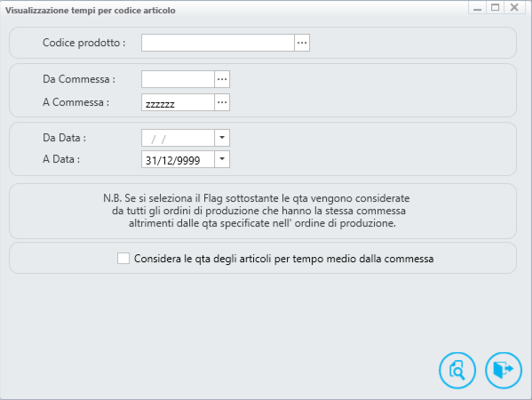
Task: Click the window title bar text
Action: (x=91, y=11)
